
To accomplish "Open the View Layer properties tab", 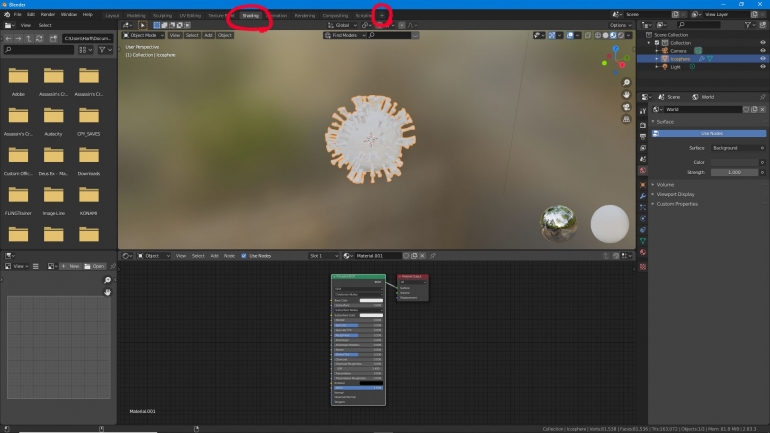I will [x=643, y=148].
